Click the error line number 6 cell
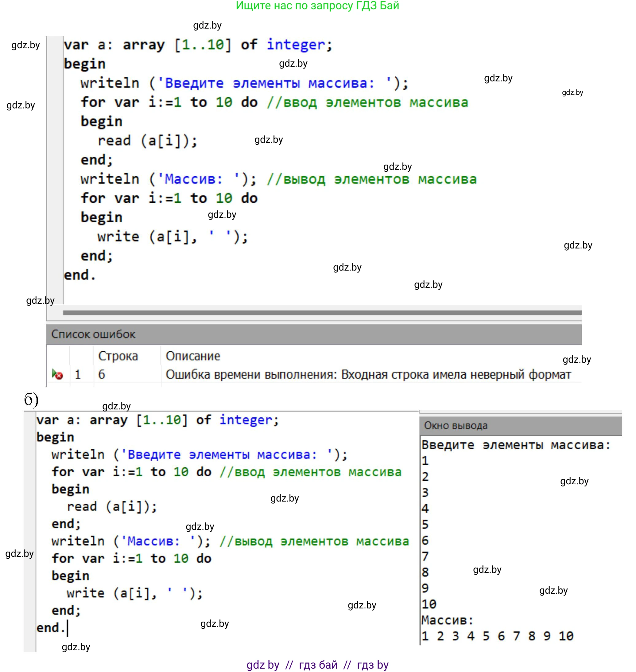The width and height of the screenshot is (636, 672). tap(102, 374)
